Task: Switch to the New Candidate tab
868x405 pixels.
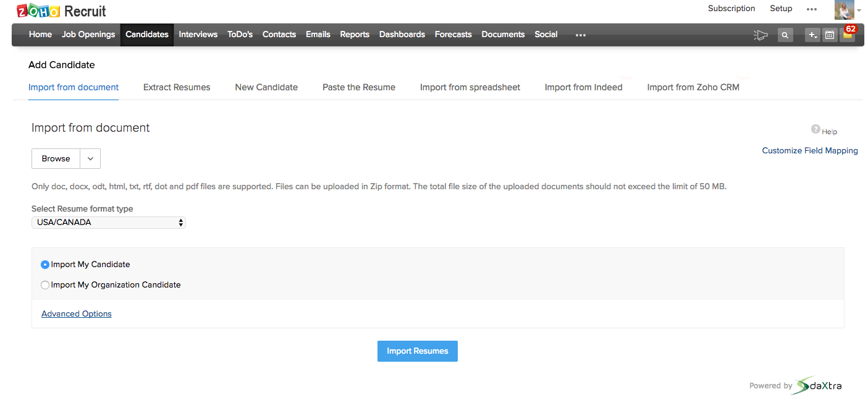Action: coord(266,87)
